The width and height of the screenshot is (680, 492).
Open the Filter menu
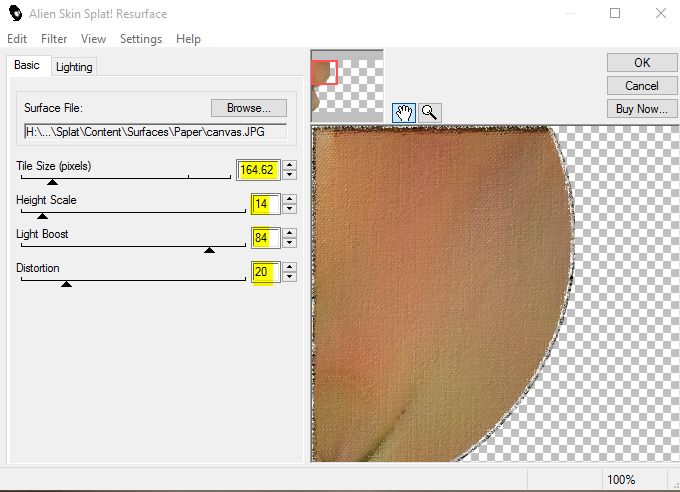[54, 39]
